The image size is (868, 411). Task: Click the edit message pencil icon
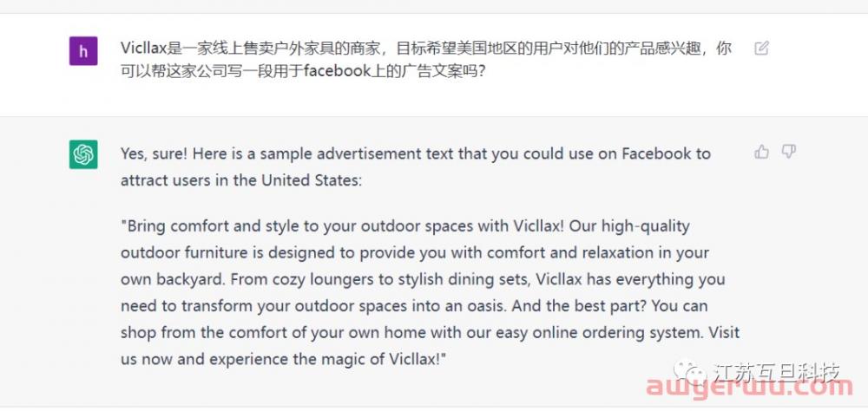tap(762, 49)
